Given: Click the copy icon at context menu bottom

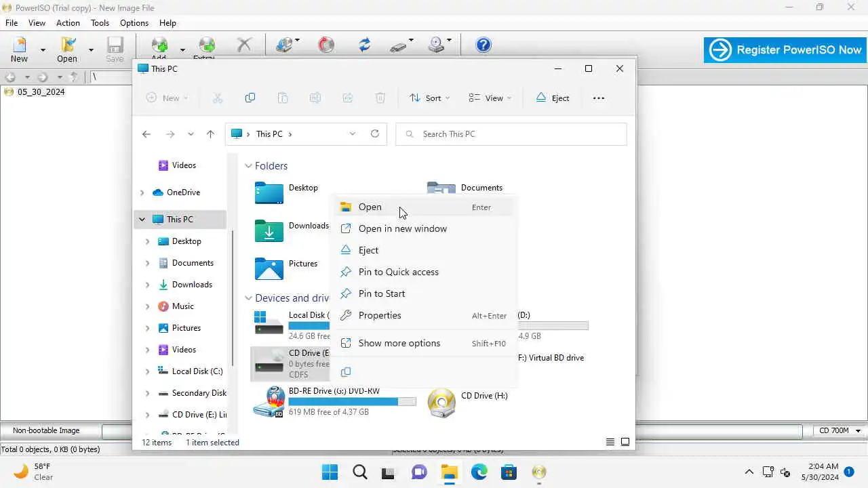Looking at the screenshot, I should [346, 371].
